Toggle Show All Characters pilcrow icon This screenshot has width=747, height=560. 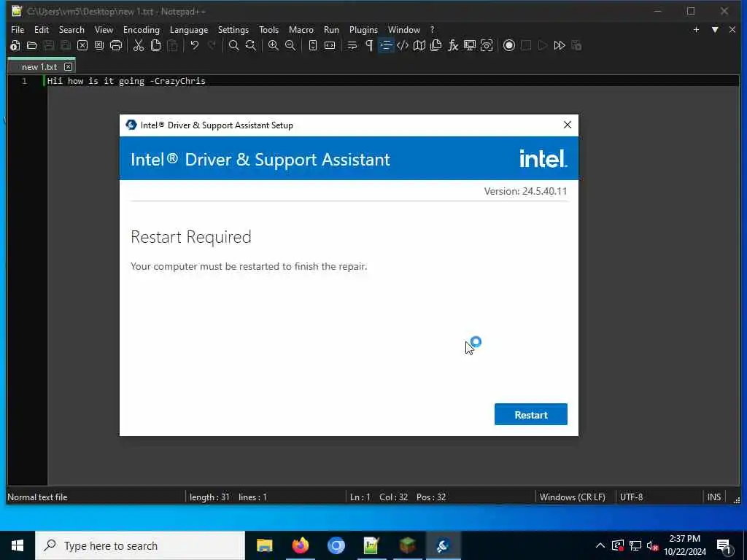click(369, 46)
